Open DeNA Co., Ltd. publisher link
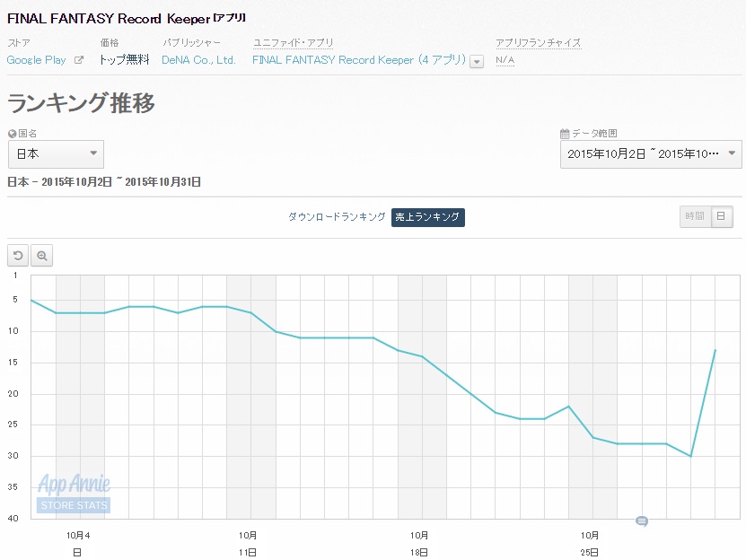The height and width of the screenshot is (560, 746). pyautogui.click(x=199, y=60)
